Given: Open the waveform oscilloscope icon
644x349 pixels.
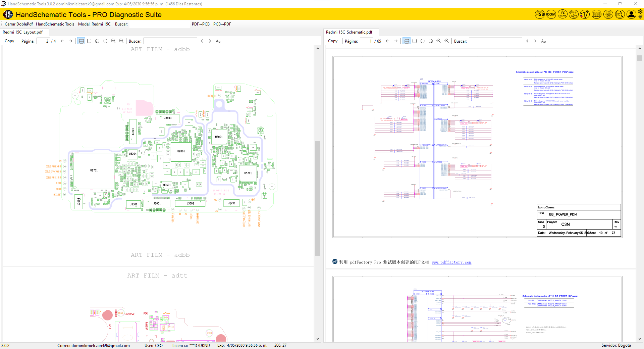Looking at the screenshot, I should tap(608, 14).
